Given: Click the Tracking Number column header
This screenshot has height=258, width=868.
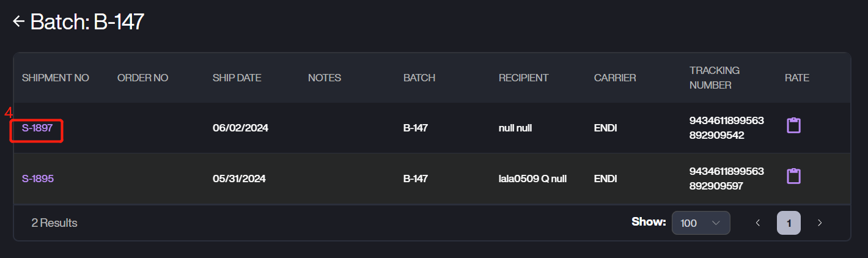Looking at the screenshot, I should coord(714,78).
